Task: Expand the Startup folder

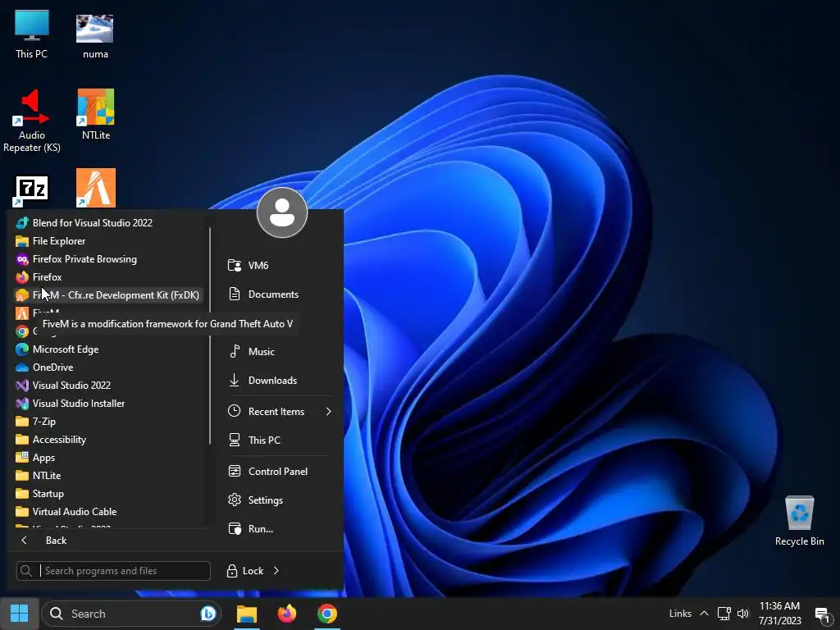Action: 107,494
